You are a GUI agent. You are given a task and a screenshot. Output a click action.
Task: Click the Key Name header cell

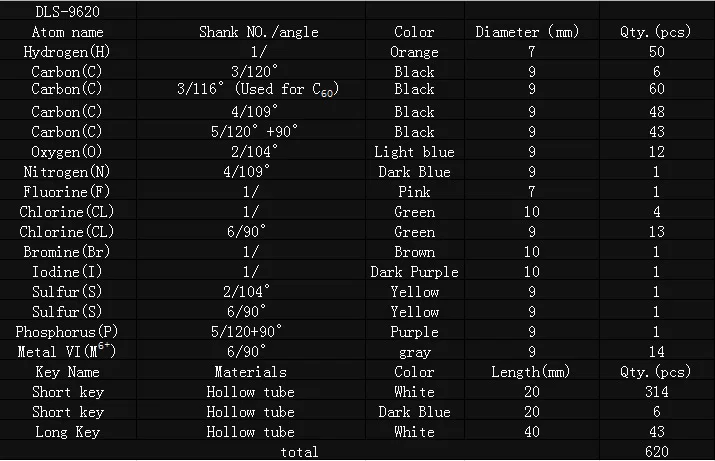tap(68, 372)
